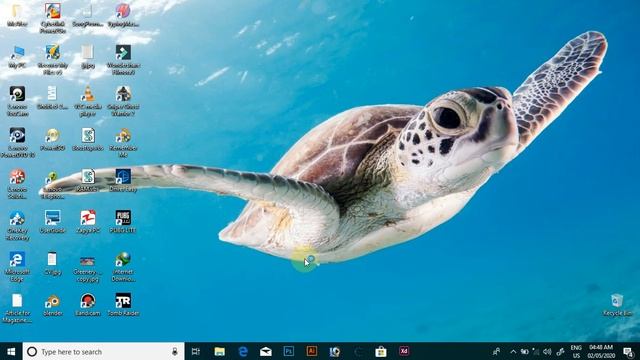The height and width of the screenshot is (360, 640).
Task: Launch the Tomb Raider shortcut
Action: (x=123, y=304)
